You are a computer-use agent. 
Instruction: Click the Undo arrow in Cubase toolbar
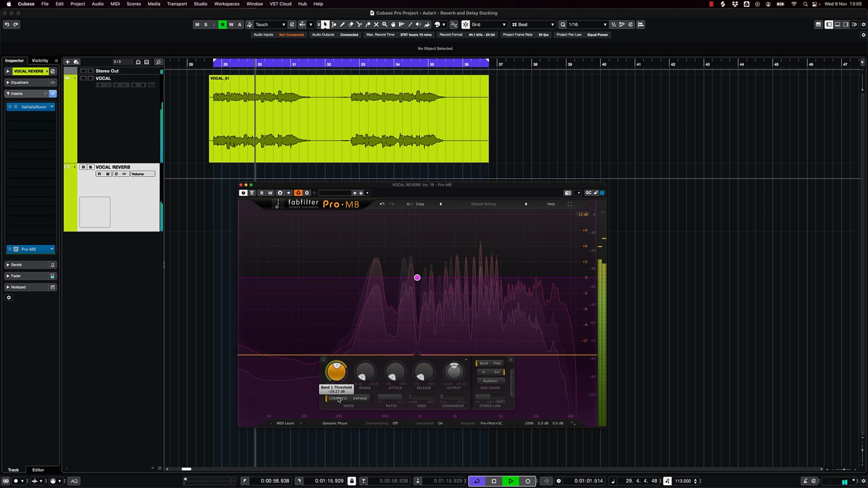point(7,24)
